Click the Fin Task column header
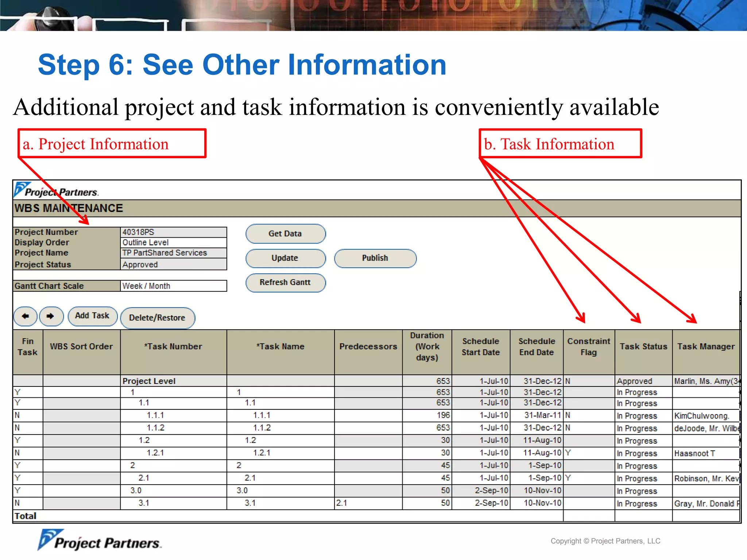747x560 pixels. (x=28, y=352)
